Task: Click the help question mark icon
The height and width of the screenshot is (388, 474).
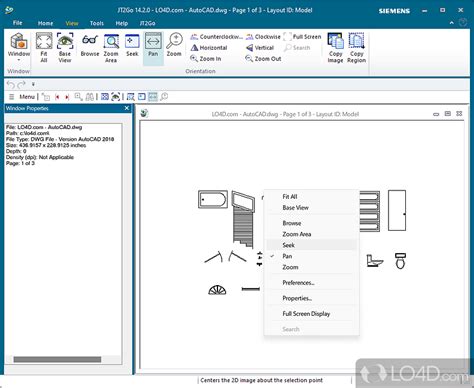Action: click(463, 23)
